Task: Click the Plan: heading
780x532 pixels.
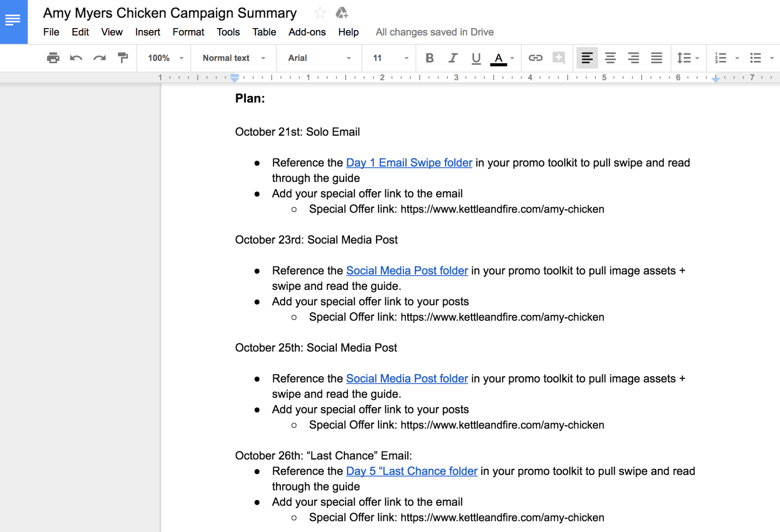Action: pos(250,98)
